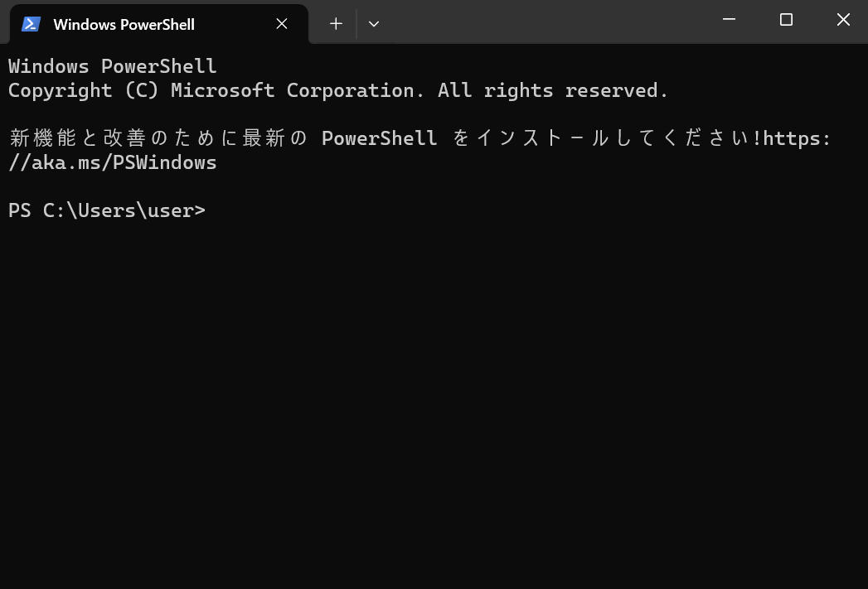Viewport: 868px width, 589px height.
Task: Close the terminal window
Action: (842, 20)
